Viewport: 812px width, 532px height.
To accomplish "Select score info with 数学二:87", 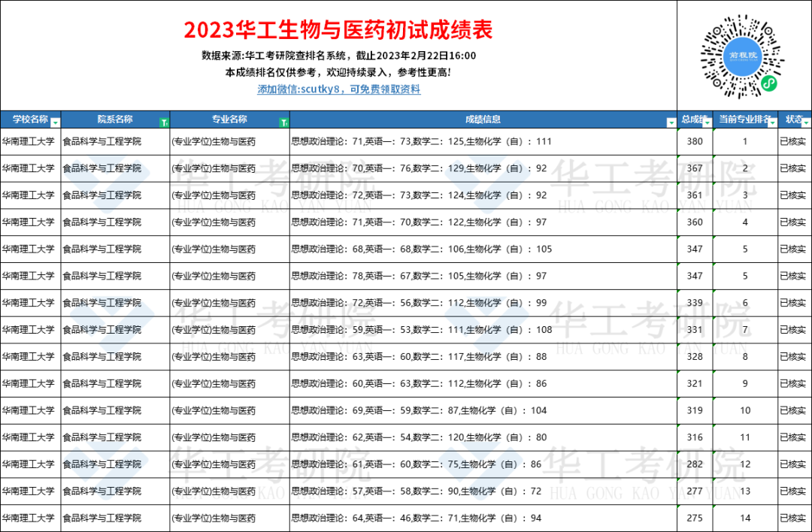I will [x=483, y=410].
